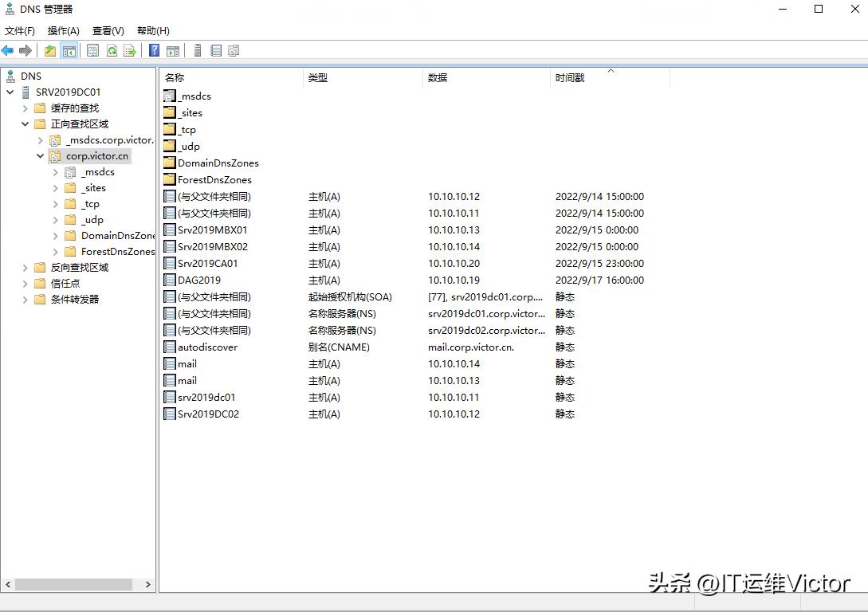Image resolution: width=868 pixels, height=612 pixels.
Task: Open the 查看(V) menu
Action: 108,30
